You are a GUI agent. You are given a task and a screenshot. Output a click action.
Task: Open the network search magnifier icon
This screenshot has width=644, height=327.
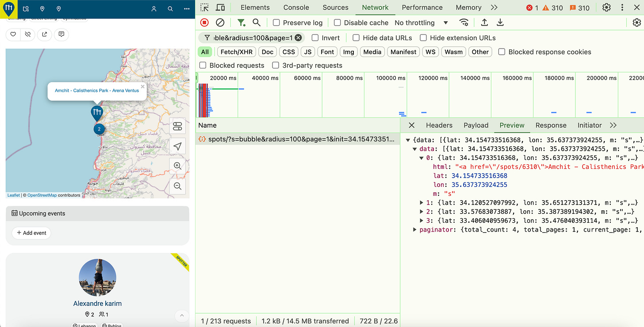257,23
